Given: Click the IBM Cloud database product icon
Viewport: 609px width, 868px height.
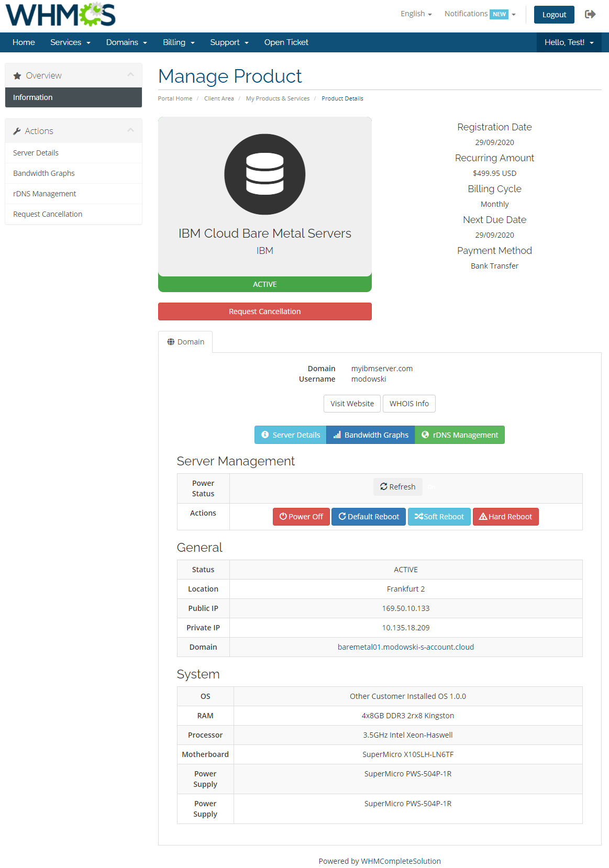Looking at the screenshot, I should point(265,174).
